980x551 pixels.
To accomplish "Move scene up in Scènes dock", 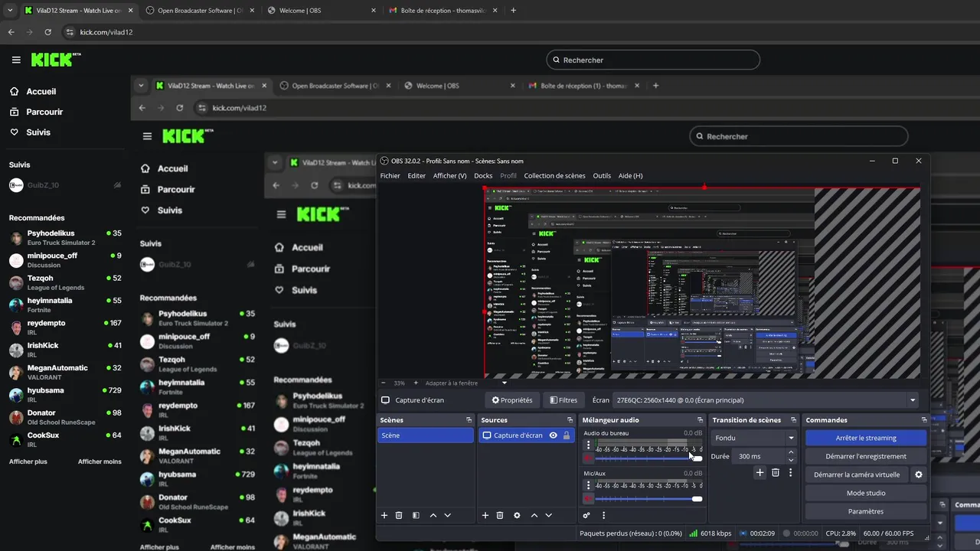I will [x=433, y=515].
